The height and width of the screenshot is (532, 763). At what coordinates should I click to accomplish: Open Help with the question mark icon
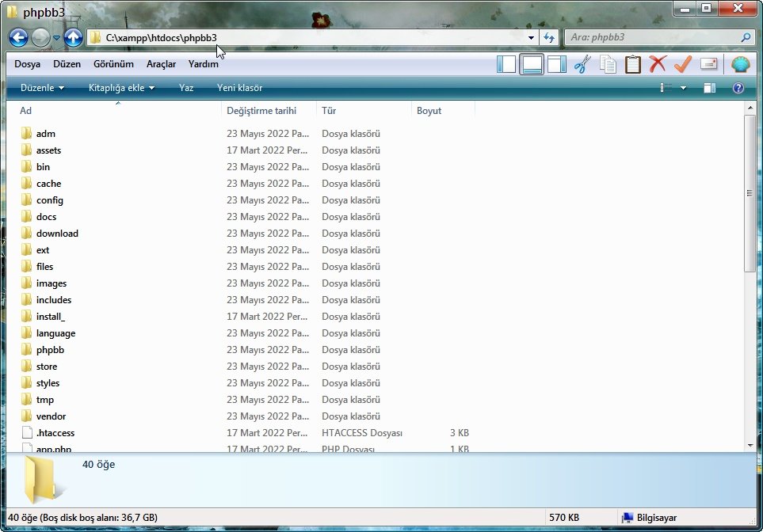(x=738, y=88)
